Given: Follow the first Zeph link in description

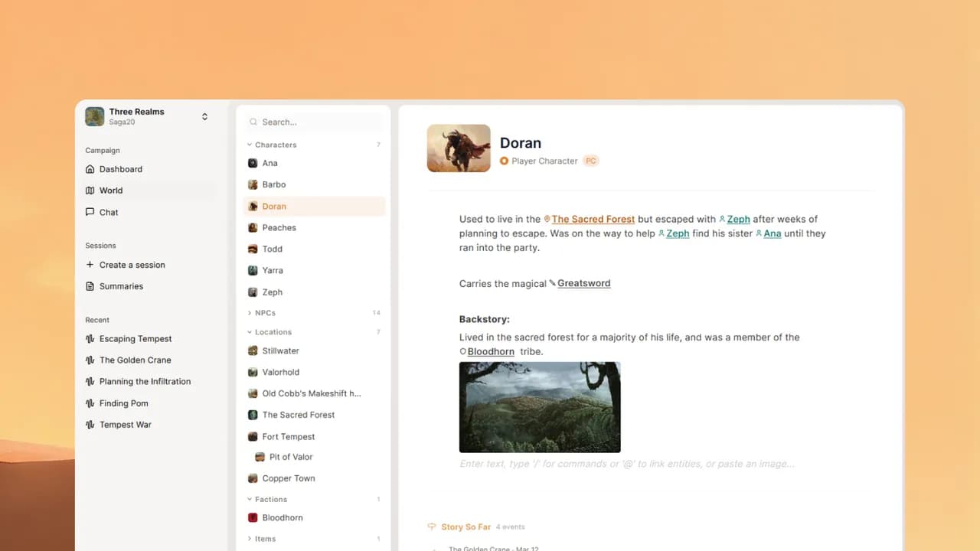Looking at the screenshot, I should pos(738,219).
